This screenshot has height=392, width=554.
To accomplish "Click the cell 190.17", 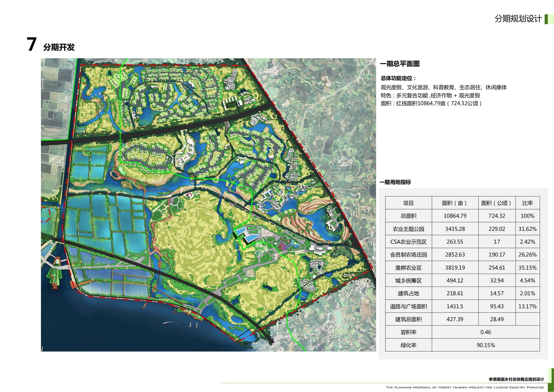I will tap(497, 255).
